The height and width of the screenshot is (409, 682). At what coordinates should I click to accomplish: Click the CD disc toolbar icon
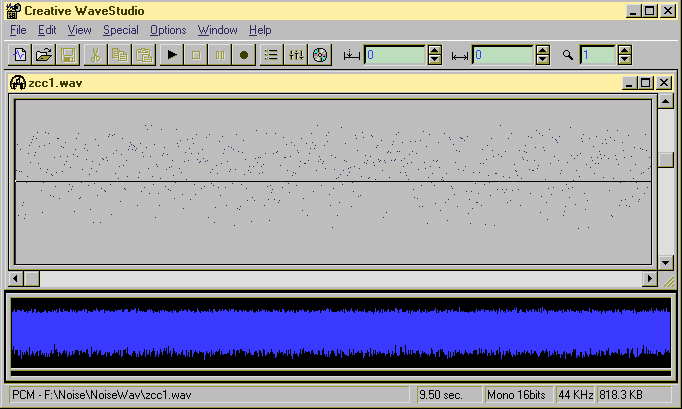320,55
